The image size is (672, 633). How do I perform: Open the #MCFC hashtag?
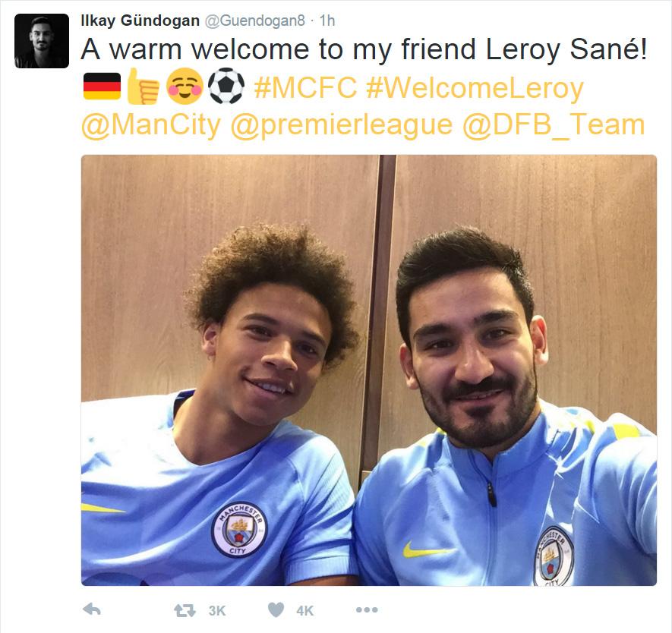pyautogui.click(x=305, y=88)
